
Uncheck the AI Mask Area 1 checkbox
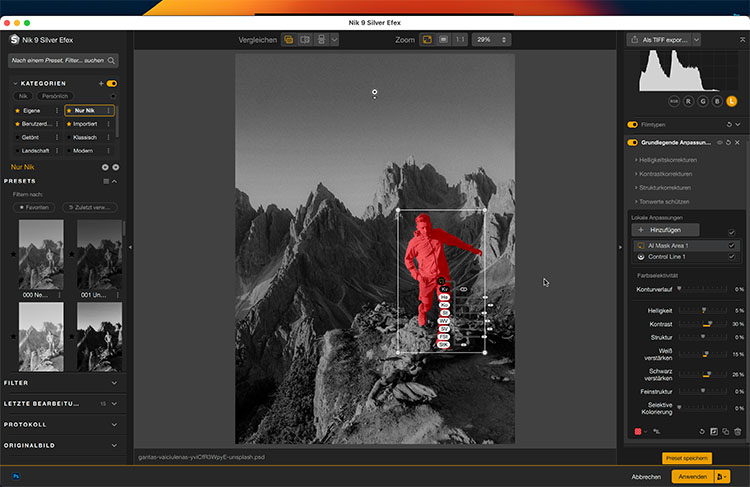coord(732,245)
